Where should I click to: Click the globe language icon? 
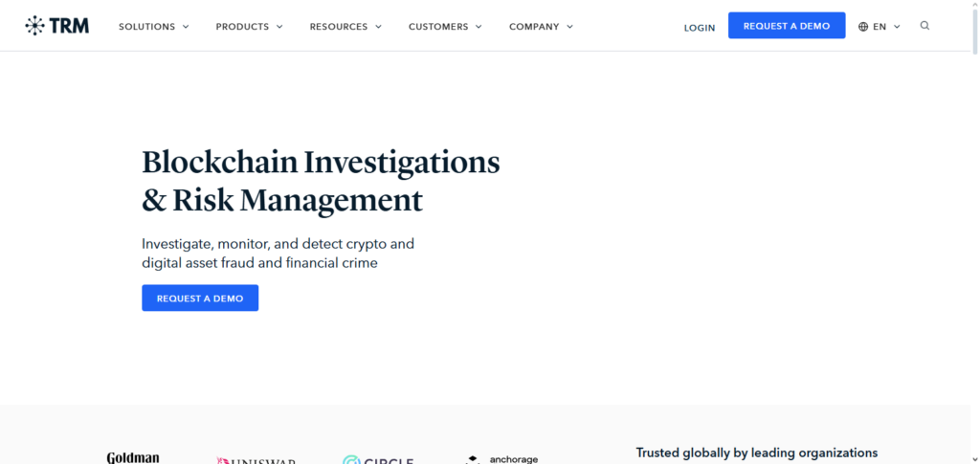click(863, 27)
